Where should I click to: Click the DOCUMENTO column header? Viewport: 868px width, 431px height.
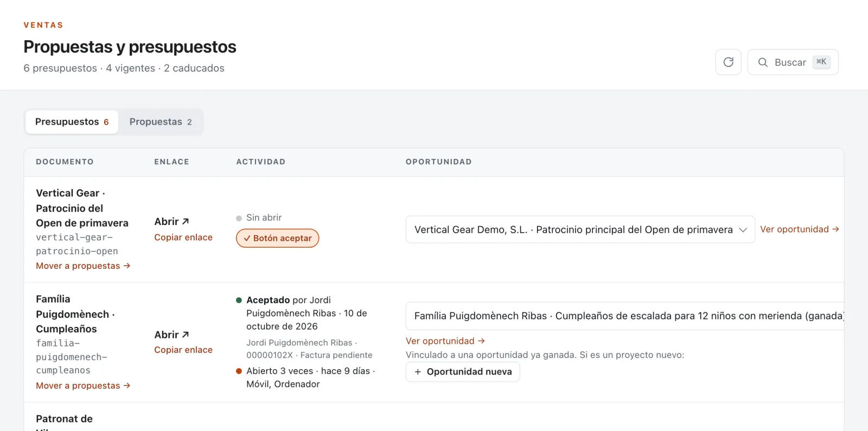pyautogui.click(x=65, y=162)
